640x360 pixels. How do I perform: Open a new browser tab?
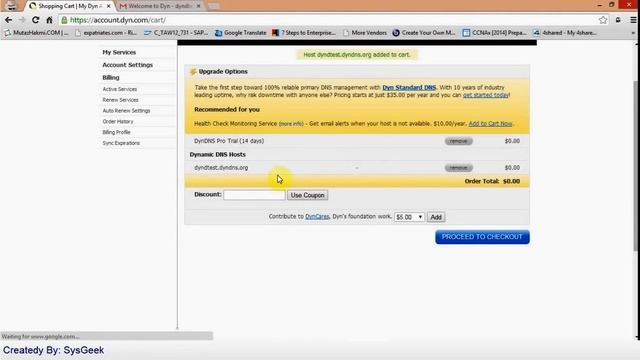coord(213,6)
